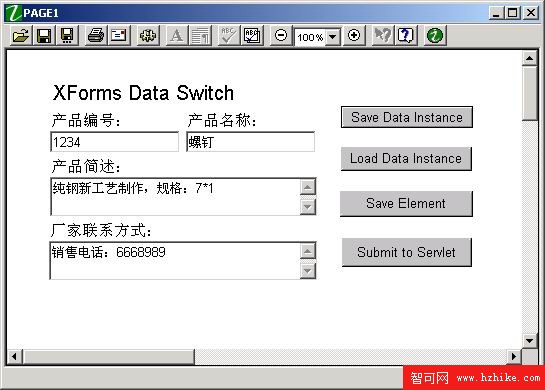Click inside the 产品简述 text area
Screen dimensions: 545x390
[x=175, y=197]
